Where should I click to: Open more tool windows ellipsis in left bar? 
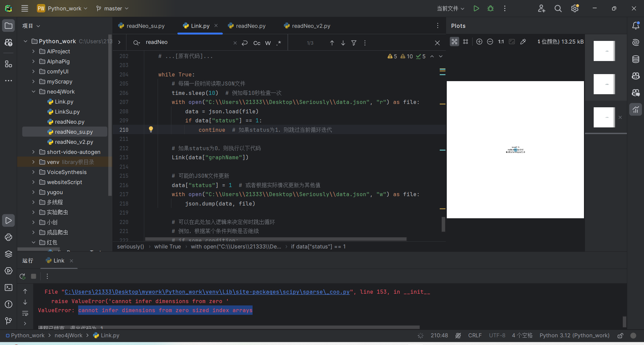click(x=8, y=81)
